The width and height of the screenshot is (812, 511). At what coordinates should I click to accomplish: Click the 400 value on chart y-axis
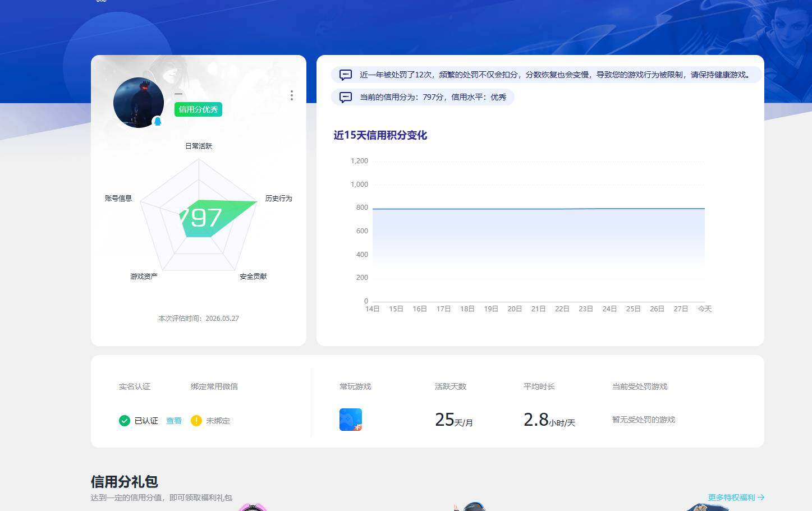coord(362,255)
